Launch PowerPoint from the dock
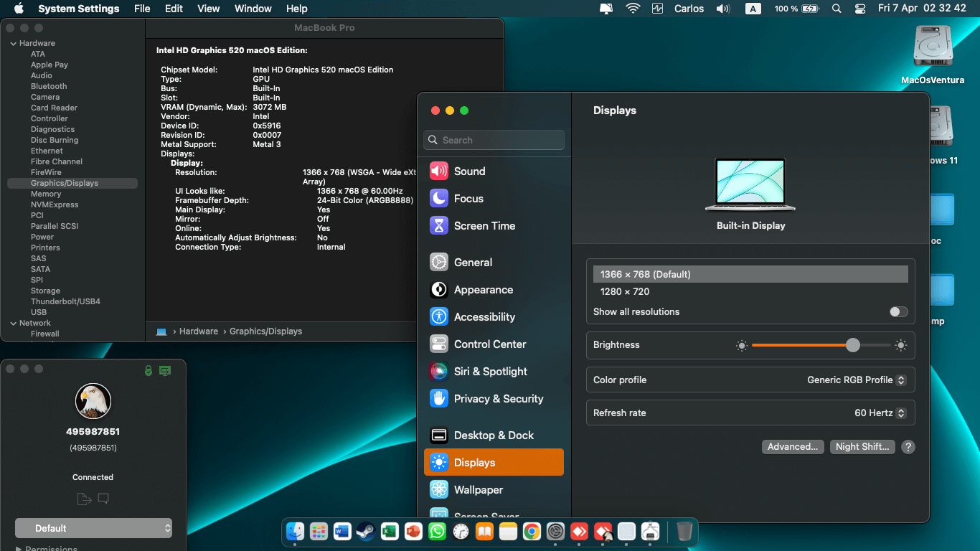This screenshot has width=980, height=551. point(413,532)
